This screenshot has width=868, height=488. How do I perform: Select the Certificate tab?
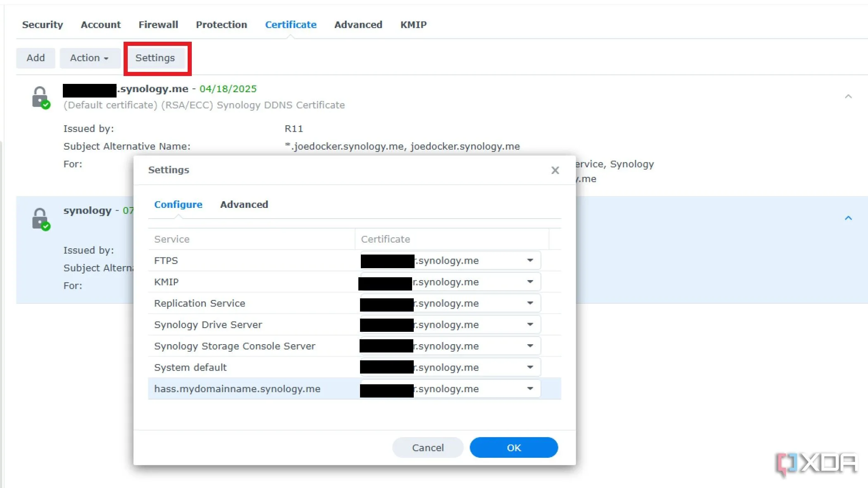coord(291,25)
